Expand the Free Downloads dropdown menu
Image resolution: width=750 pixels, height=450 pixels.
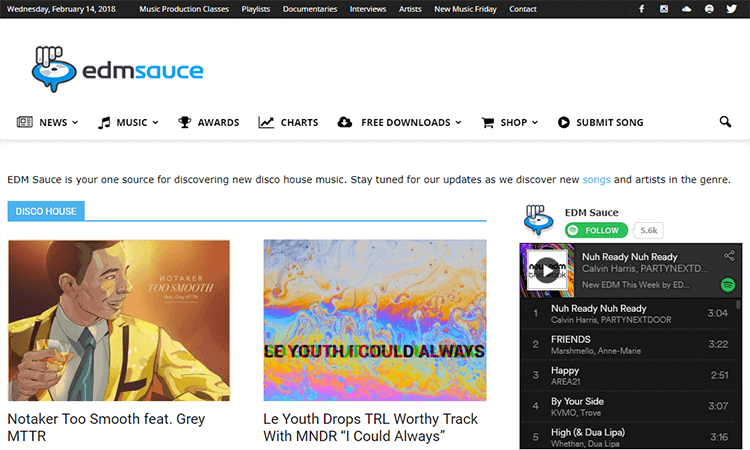(458, 122)
